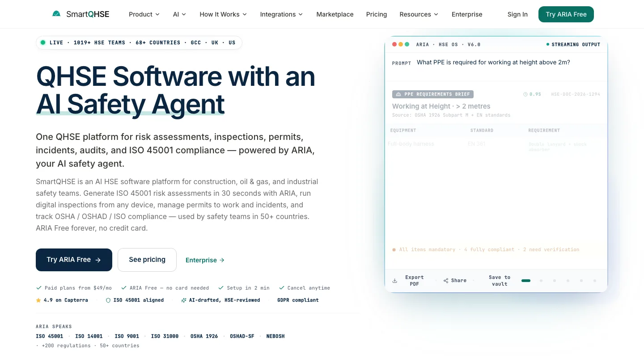Viewport: 644px width, 362px height.
Task: Click the See pricing button
Action: (x=147, y=260)
